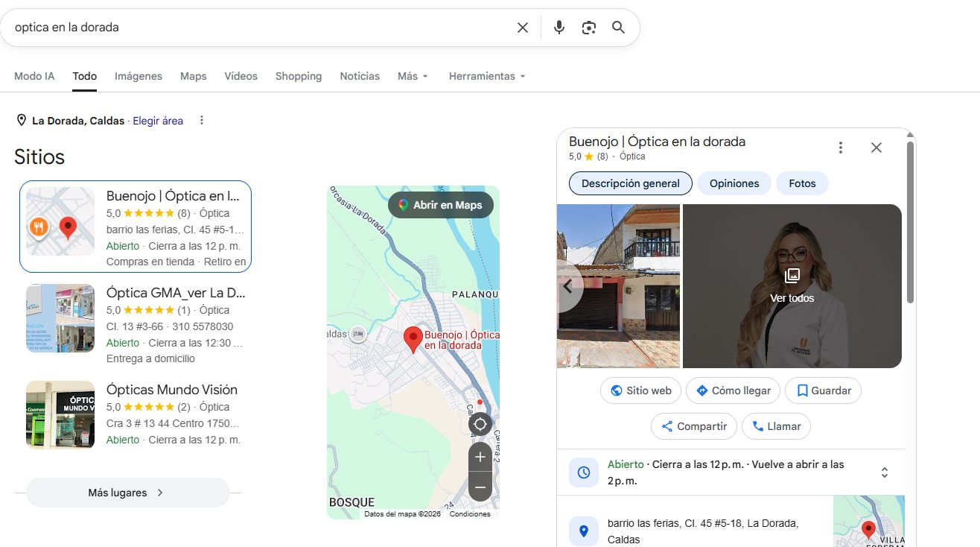The width and height of the screenshot is (980, 547).
Task: Click 'Cl. 13 #3-66 · 310 5578030' text
Action: (170, 326)
